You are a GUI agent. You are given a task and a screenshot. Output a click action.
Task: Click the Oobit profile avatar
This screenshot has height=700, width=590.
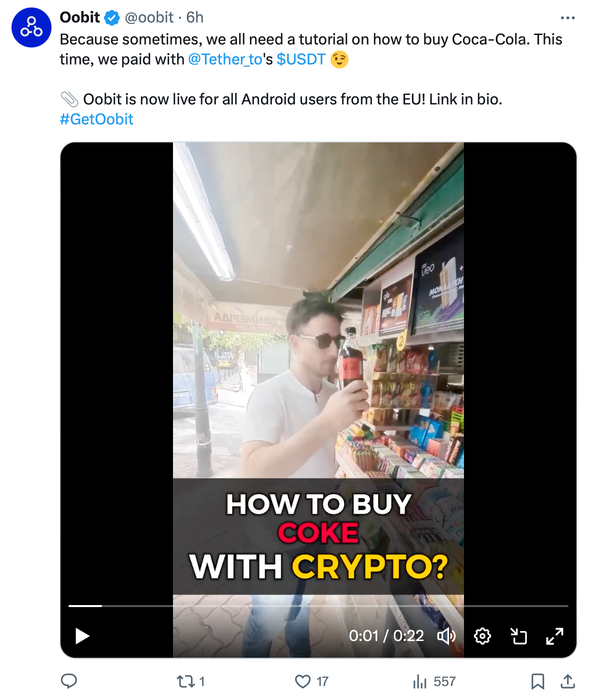tap(31, 27)
